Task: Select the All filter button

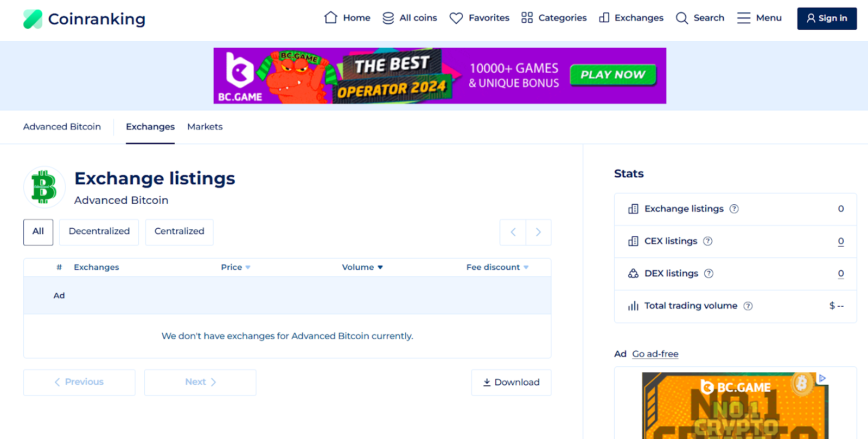Action: [38, 232]
